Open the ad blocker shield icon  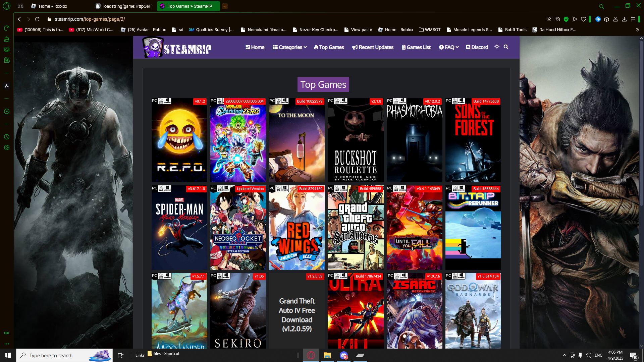click(566, 19)
